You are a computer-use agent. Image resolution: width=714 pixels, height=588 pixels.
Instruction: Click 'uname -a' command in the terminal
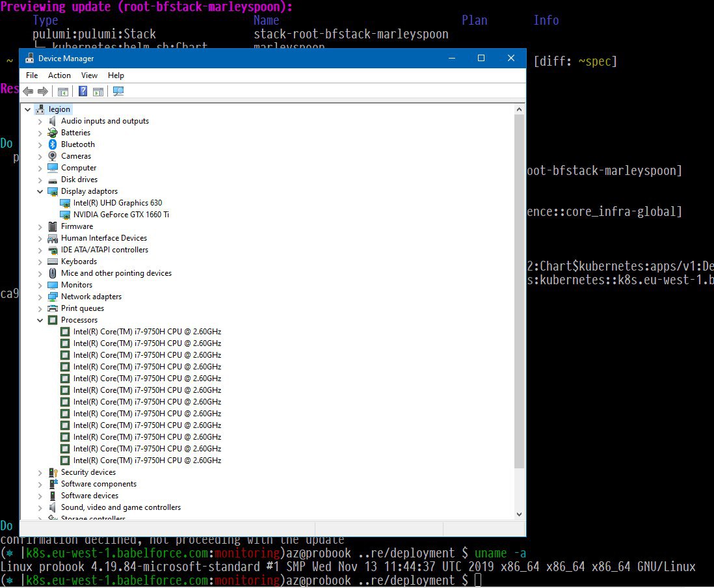click(x=501, y=554)
